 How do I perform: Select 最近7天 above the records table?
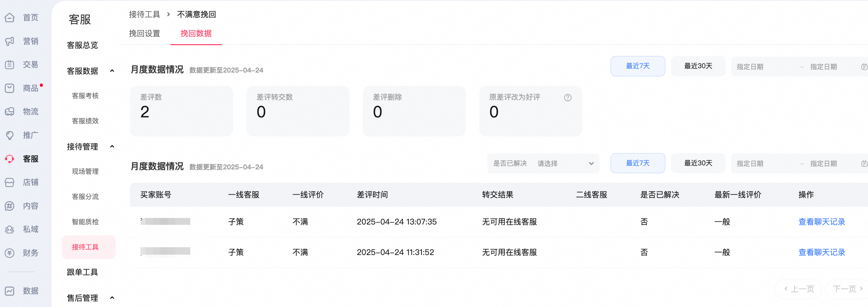(x=638, y=163)
